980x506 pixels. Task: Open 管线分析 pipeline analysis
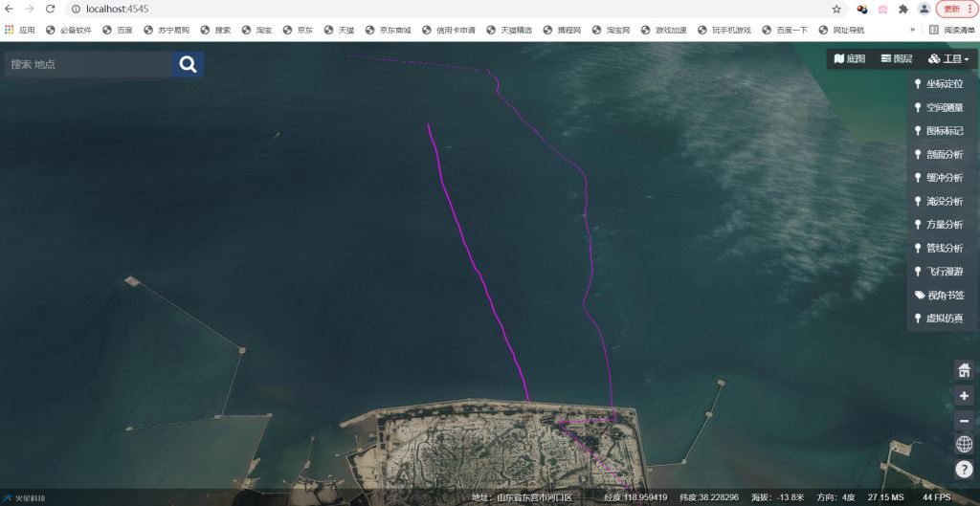click(x=939, y=248)
